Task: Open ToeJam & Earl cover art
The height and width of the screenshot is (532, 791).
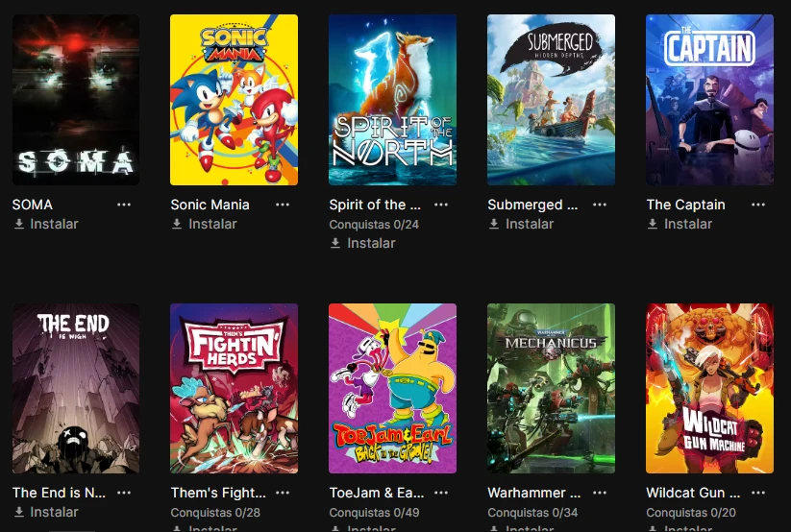Action: click(x=392, y=388)
